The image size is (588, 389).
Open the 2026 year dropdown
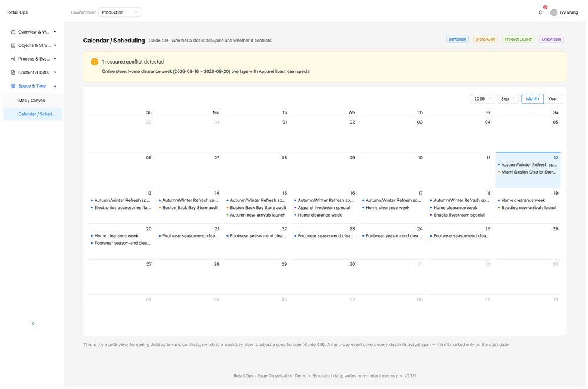pyautogui.click(x=484, y=99)
